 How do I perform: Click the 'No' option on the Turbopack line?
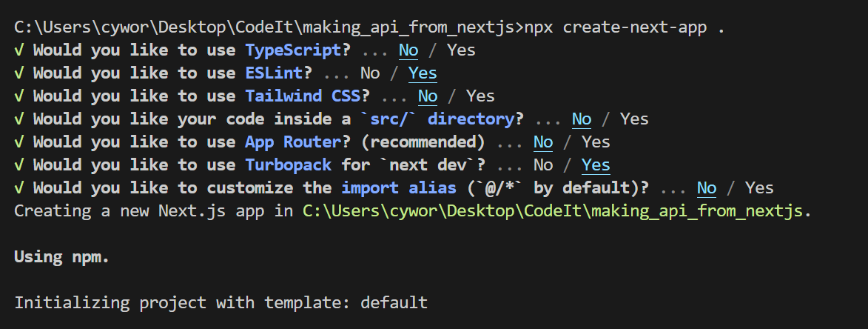click(543, 165)
